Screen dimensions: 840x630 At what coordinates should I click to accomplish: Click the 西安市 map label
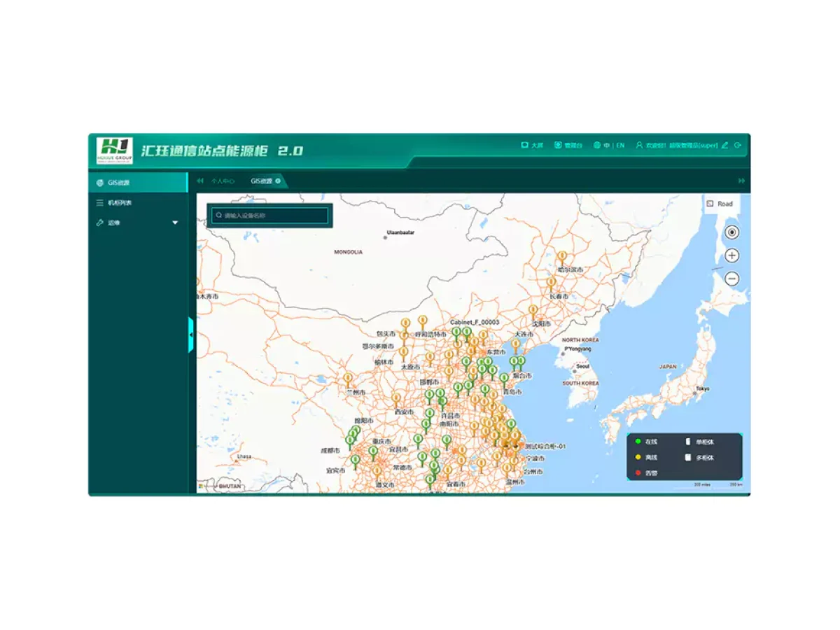coord(404,412)
